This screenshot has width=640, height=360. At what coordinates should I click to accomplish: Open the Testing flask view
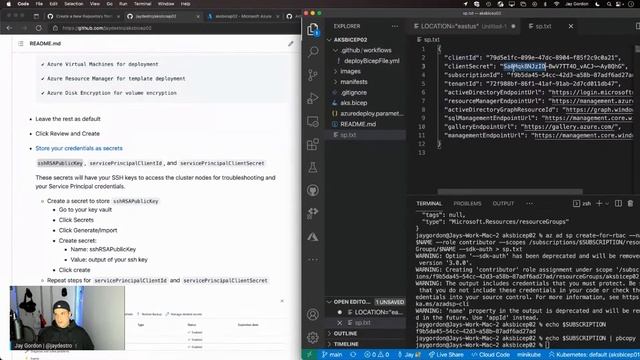[313, 167]
